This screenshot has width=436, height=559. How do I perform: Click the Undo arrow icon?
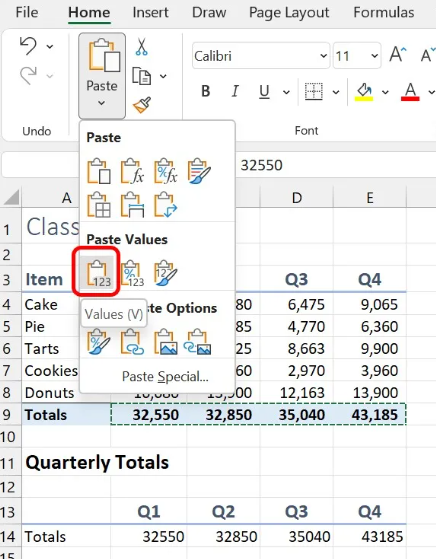coord(28,46)
